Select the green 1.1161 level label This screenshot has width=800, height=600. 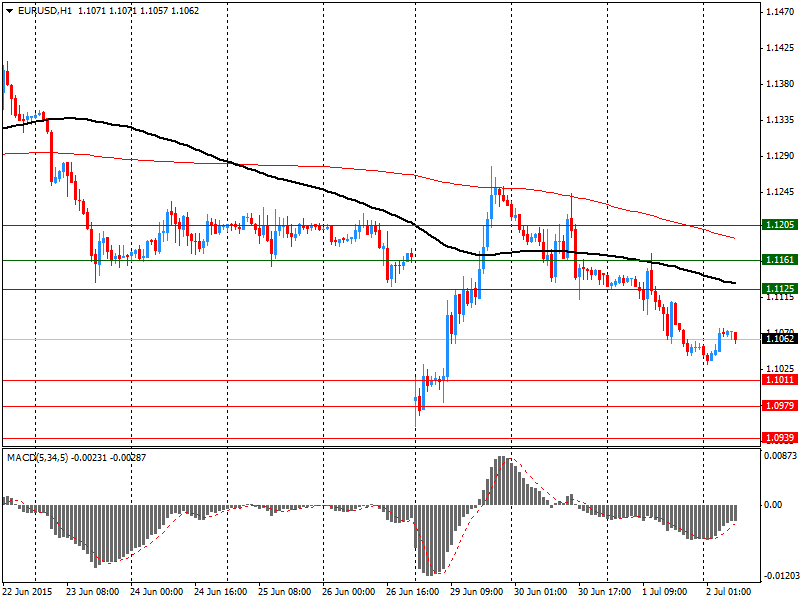click(x=780, y=260)
